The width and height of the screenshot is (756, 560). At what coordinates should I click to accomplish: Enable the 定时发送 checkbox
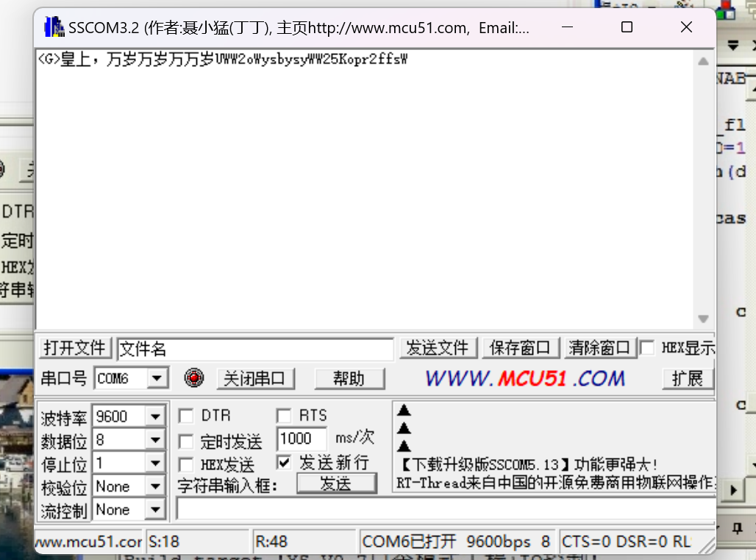(185, 442)
